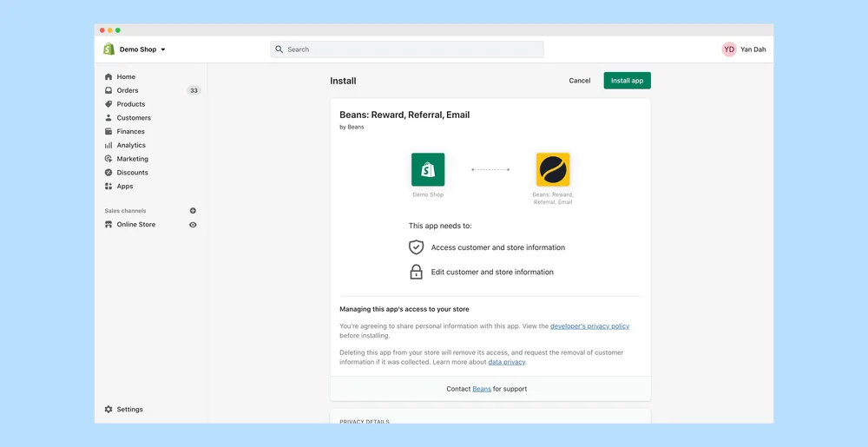Cancel the app installation
868x447 pixels.
pos(580,81)
